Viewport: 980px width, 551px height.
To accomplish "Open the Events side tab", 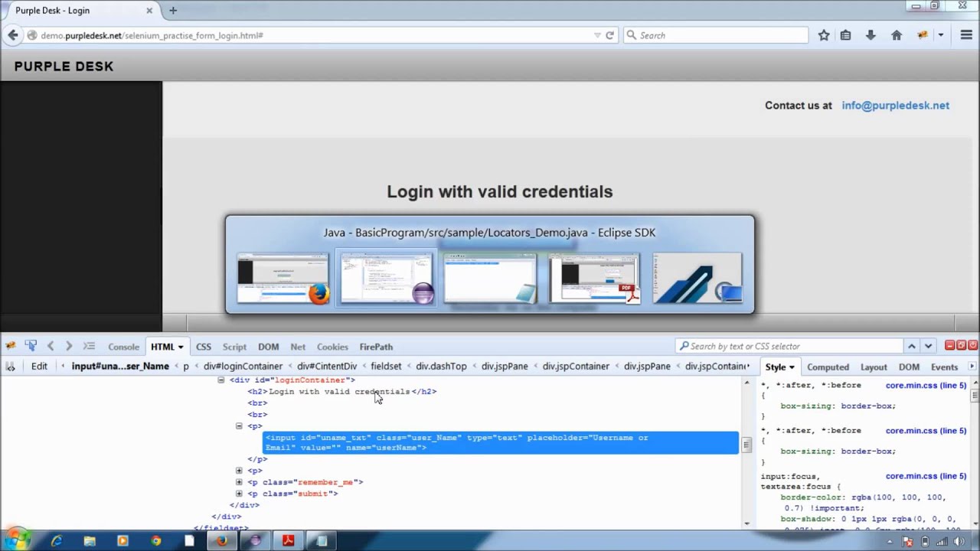I will point(944,367).
